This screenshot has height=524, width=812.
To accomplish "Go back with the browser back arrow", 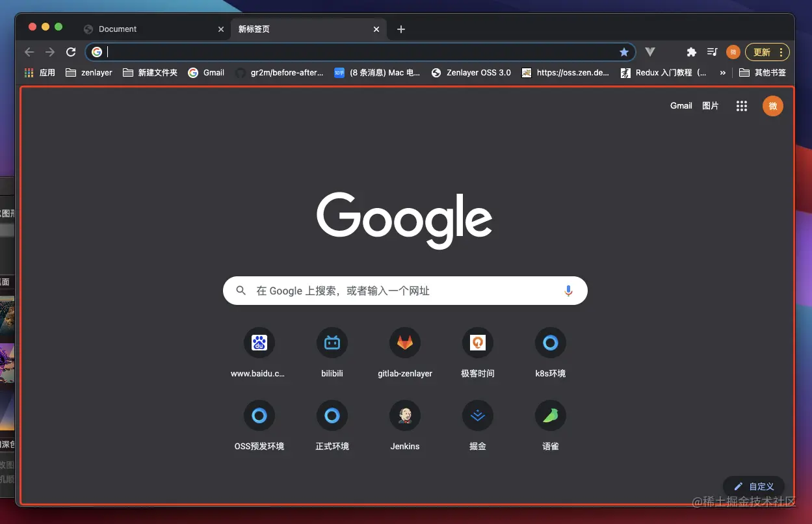I will coord(29,52).
